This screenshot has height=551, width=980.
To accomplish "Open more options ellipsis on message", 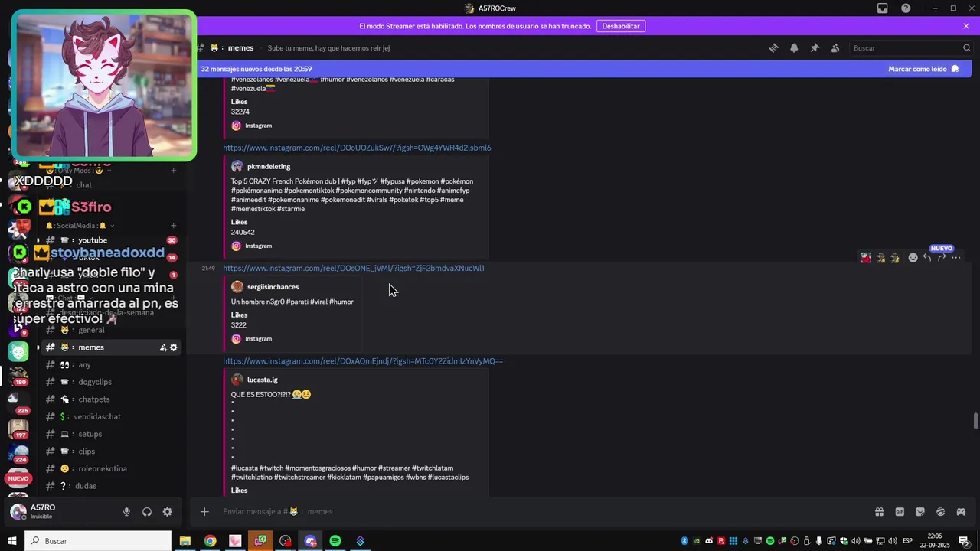I will click(x=955, y=258).
